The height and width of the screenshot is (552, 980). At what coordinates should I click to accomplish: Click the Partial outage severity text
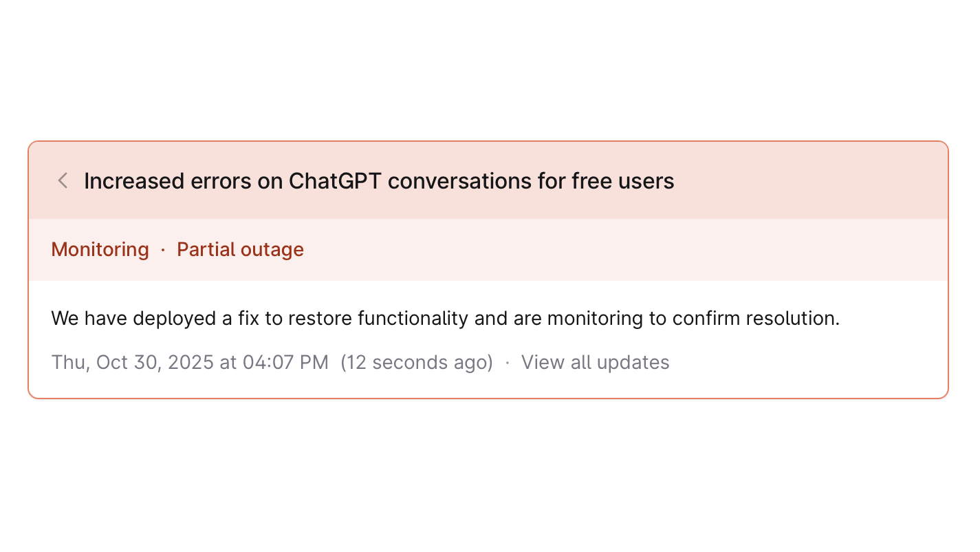click(x=240, y=249)
